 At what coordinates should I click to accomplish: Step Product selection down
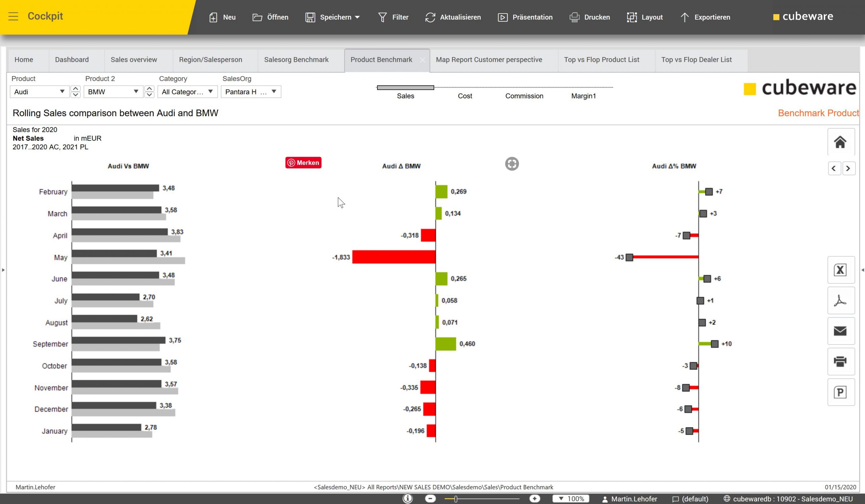pos(75,95)
